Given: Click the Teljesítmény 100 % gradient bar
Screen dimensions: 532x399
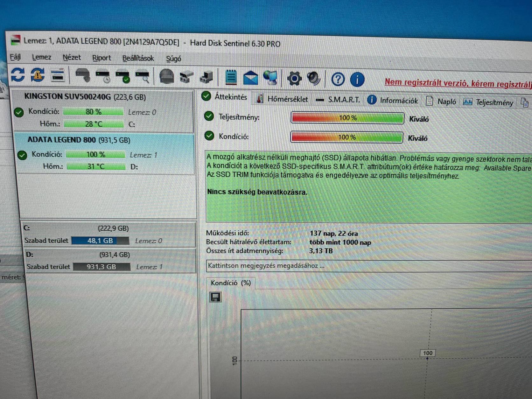Looking at the screenshot, I should 347,118.
